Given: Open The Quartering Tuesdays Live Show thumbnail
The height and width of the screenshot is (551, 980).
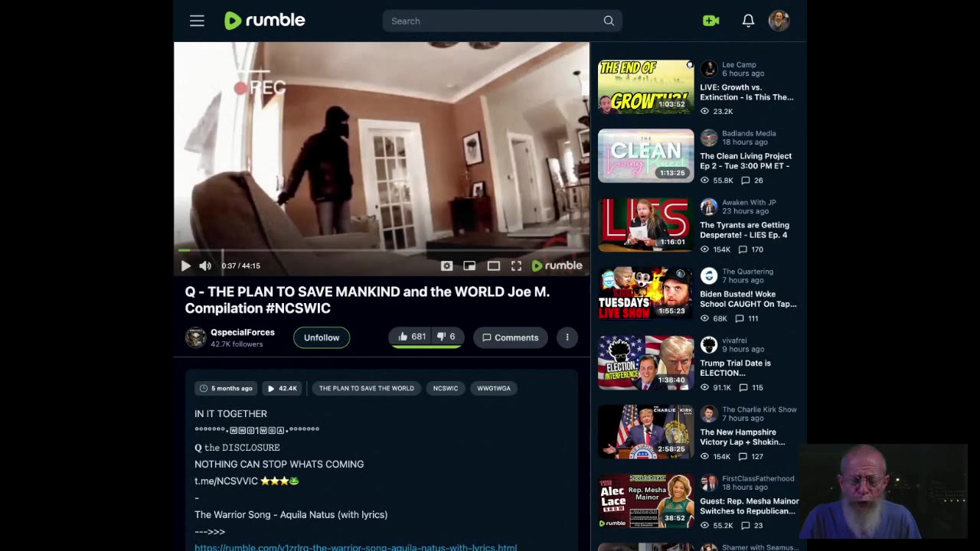Looking at the screenshot, I should pyautogui.click(x=645, y=293).
